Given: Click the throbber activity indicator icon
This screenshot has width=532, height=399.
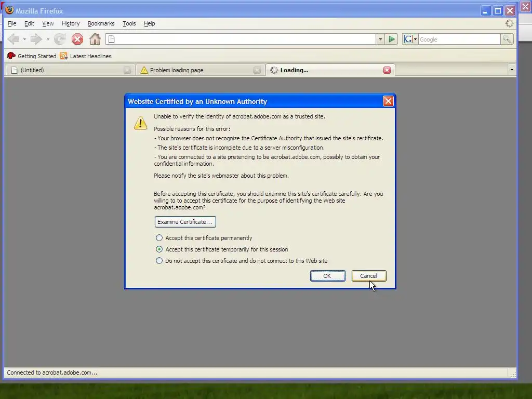Looking at the screenshot, I should tap(509, 23).
